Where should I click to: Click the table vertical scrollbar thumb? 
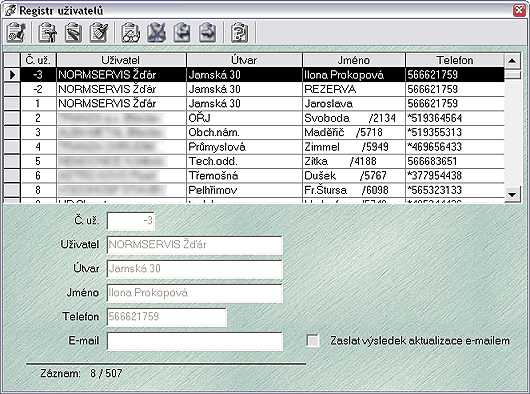(x=512, y=74)
